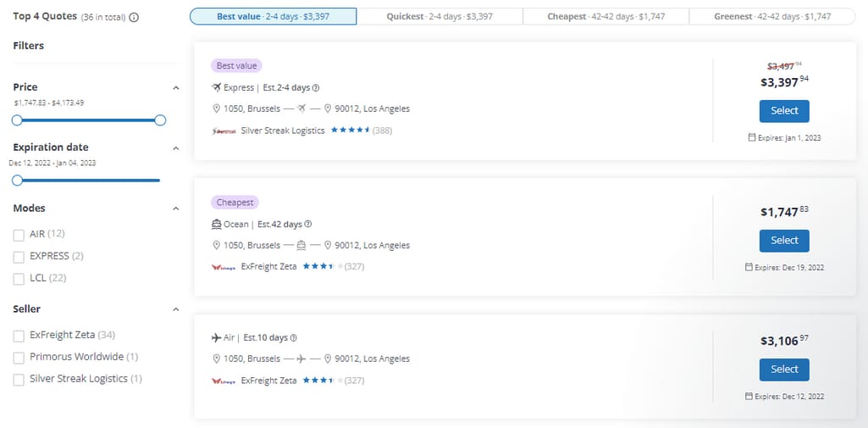Click the route ship icon in Ocean quote
Viewport: 868px width, 428px height.
pos(301,245)
